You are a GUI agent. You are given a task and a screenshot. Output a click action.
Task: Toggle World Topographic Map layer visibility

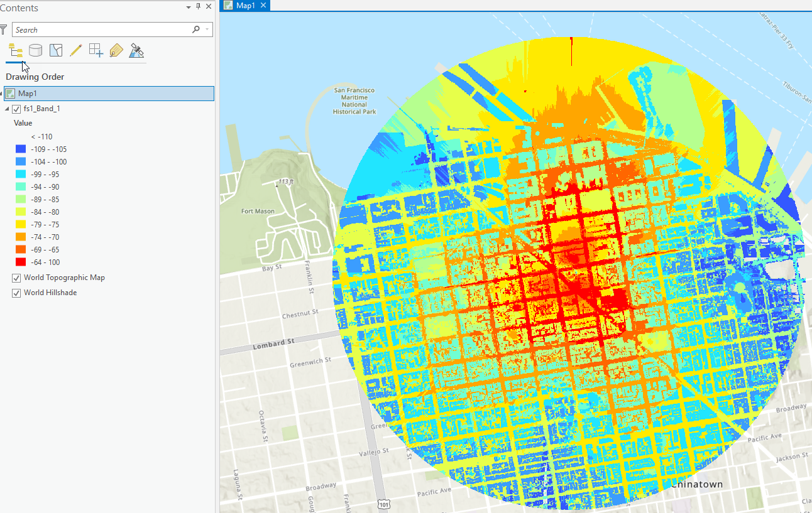pyautogui.click(x=16, y=278)
